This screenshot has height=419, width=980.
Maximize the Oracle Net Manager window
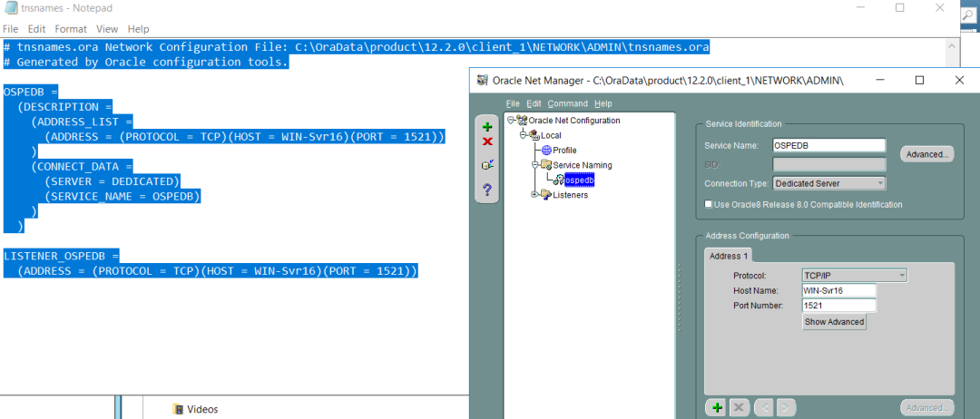(919, 80)
